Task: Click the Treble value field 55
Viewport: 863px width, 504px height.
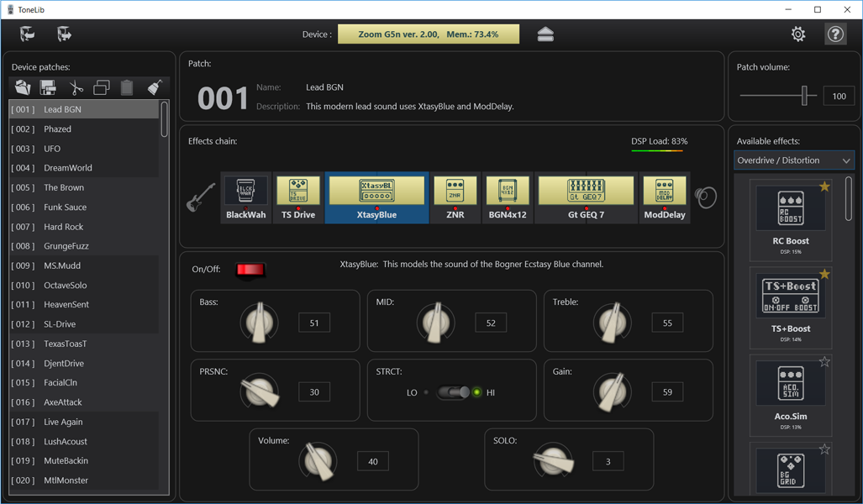Action: pos(667,323)
